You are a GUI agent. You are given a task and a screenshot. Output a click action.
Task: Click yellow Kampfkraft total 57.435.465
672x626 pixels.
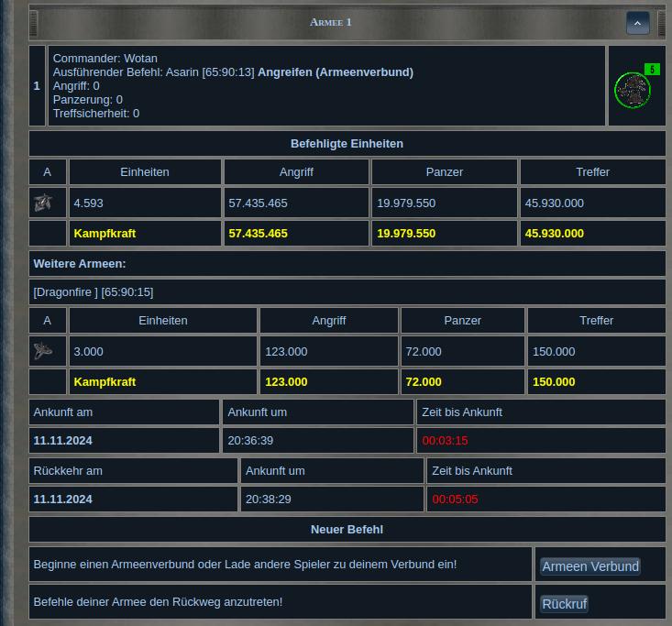coord(258,234)
